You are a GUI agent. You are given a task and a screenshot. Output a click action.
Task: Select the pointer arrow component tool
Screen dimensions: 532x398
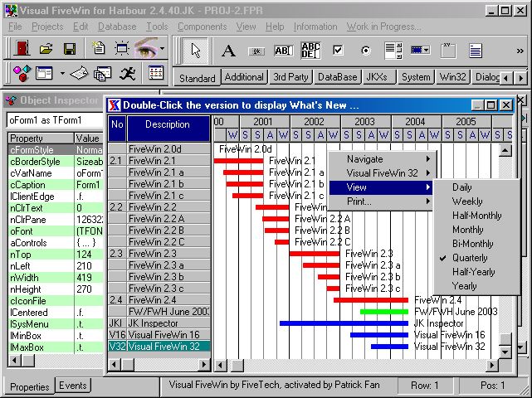[196, 50]
